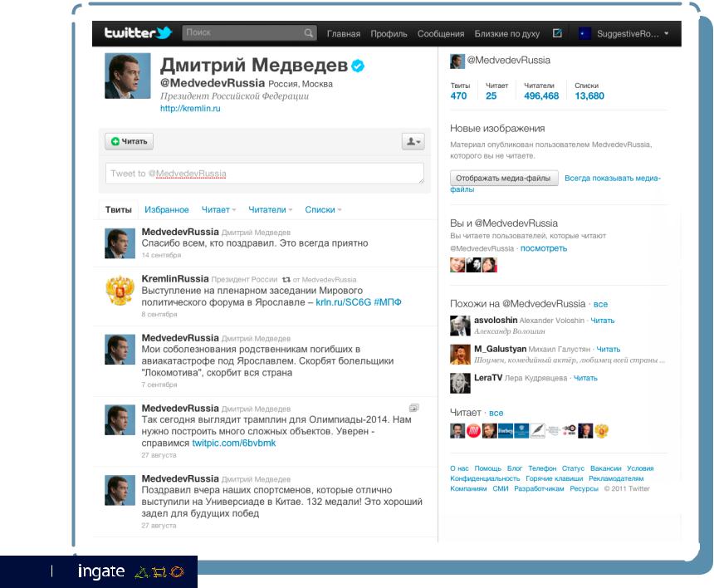The width and height of the screenshot is (714, 588).
Task: Open the user actions person dropdown
Action: coord(413,141)
